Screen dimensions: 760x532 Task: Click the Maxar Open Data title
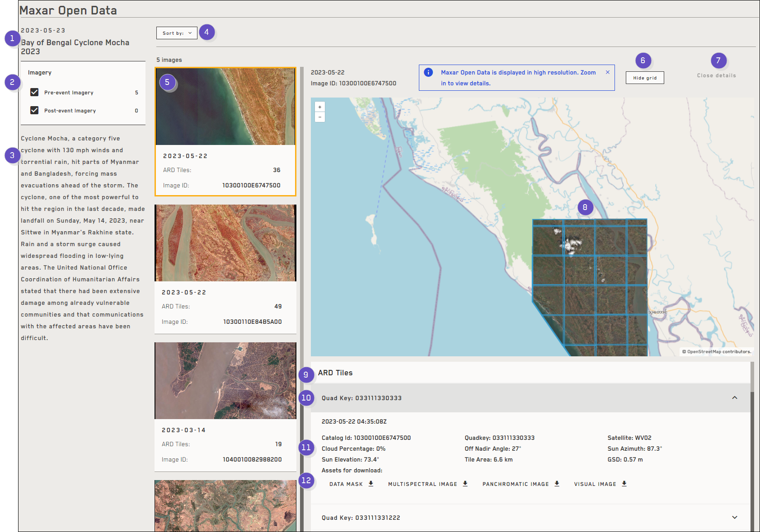[68, 10]
